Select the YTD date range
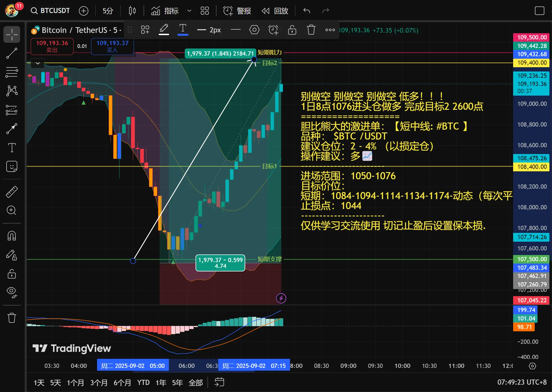The image size is (552, 392). pos(144,383)
